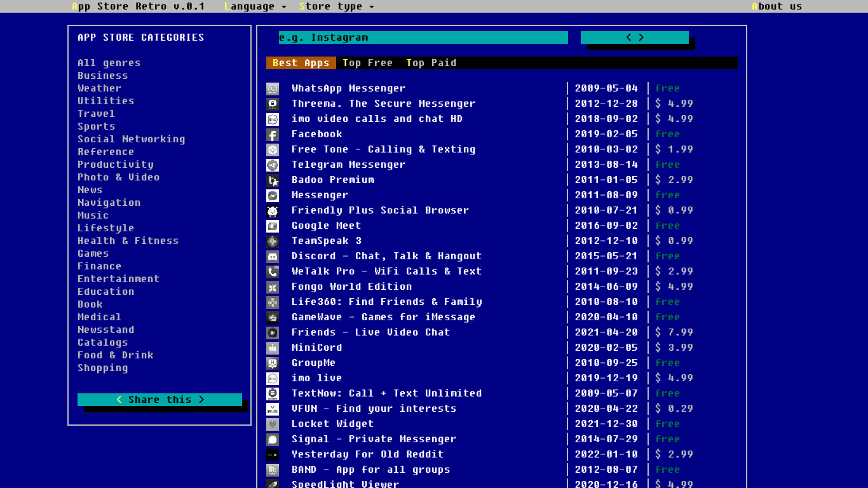Select the Photo & Video category

119,177
